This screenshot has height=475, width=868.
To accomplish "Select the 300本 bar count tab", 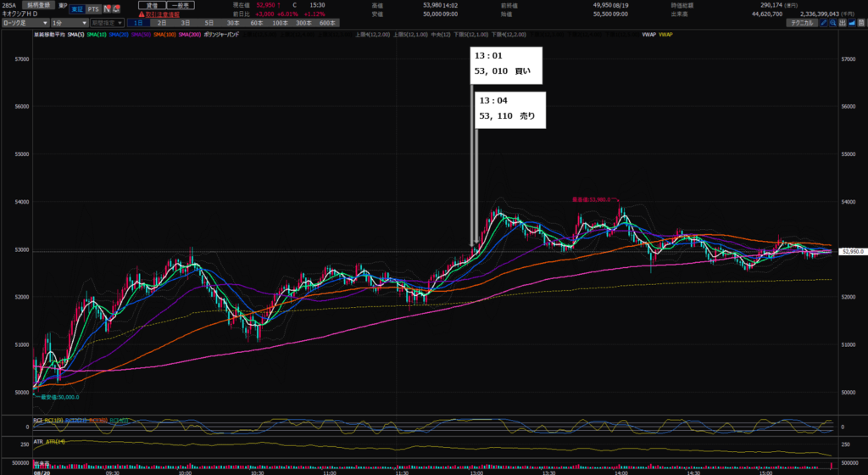I will click(x=304, y=23).
